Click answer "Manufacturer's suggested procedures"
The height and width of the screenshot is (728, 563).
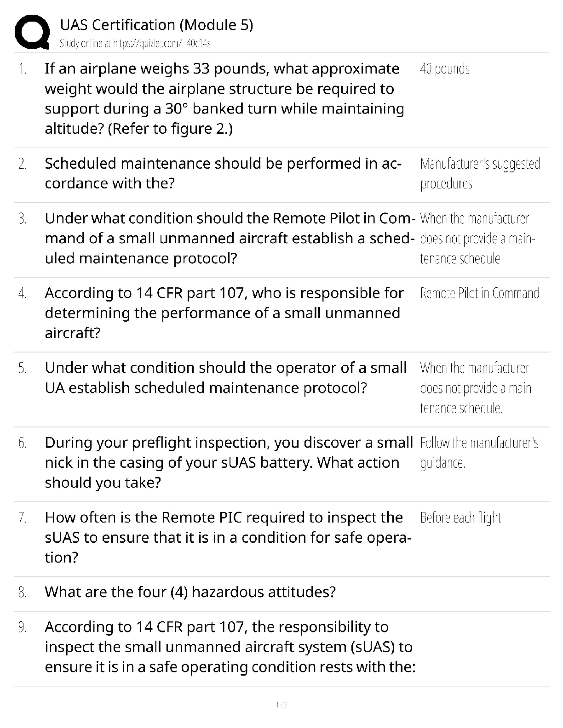[480, 173]
